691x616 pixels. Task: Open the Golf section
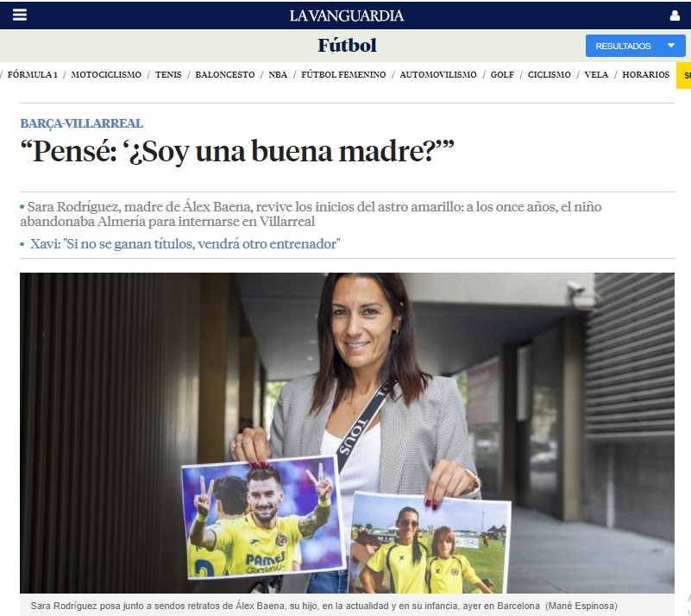click(502, 74)
